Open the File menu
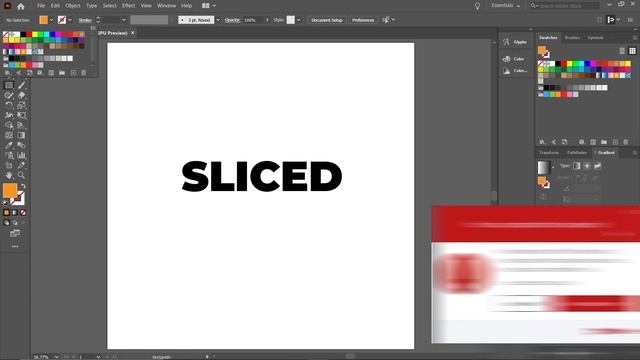This screenshot has width=640, height=360. pos(41,6)
